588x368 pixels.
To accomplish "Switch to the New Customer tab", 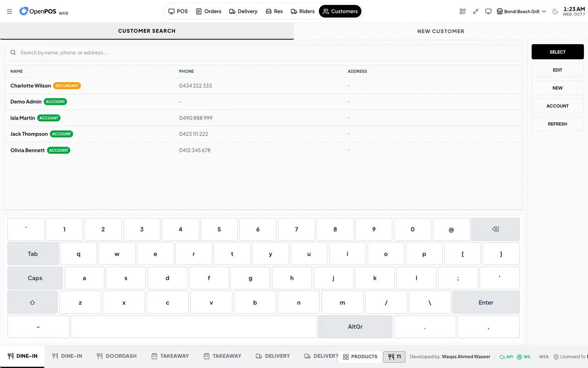I will 441,31.
